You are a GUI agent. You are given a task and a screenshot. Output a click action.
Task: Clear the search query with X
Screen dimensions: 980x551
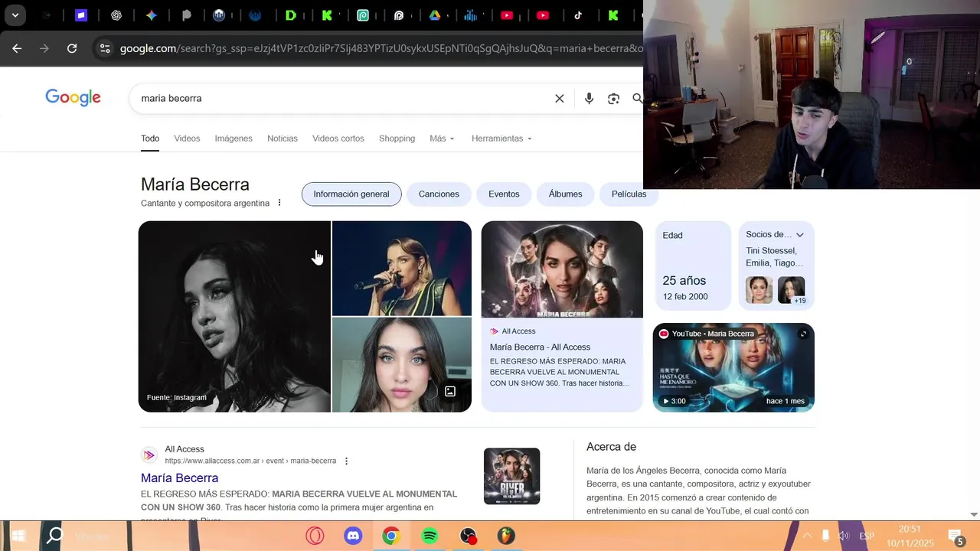(x=560, y=98)
